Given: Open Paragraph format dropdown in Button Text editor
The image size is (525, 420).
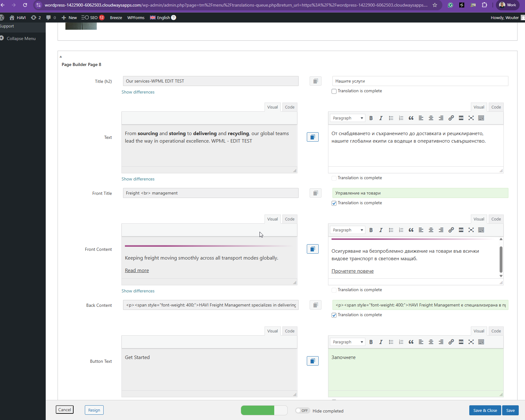Looking at the screenshot, I should pos(348,342).
